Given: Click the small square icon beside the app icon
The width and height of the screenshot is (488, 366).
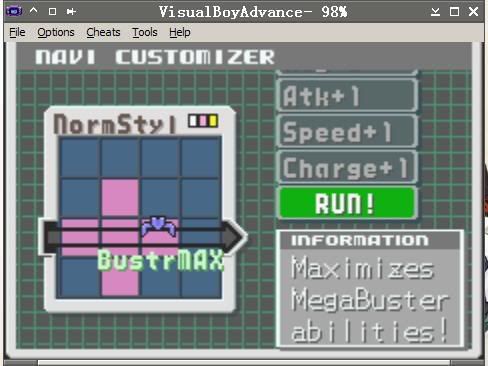Looking at the screenshot, I should (52, 12).
